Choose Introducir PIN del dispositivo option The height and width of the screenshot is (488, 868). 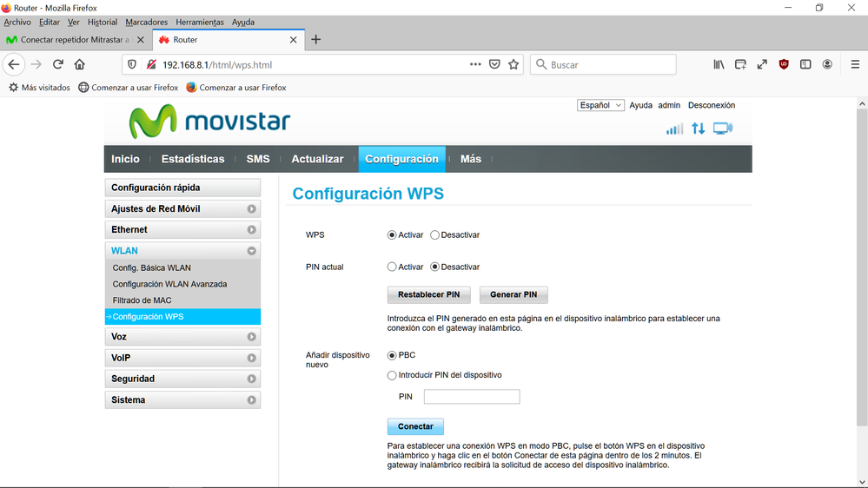392,375
